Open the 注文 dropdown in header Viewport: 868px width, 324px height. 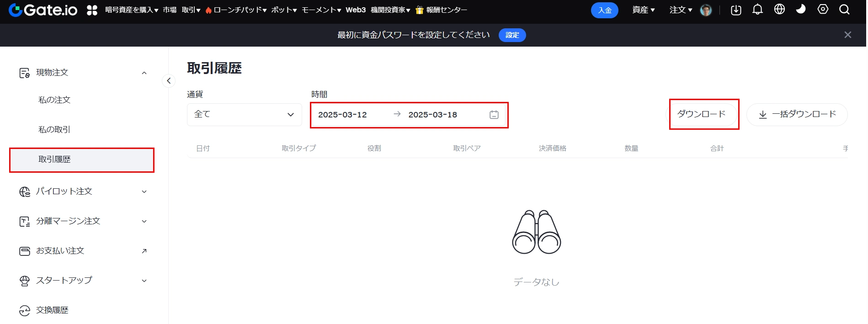(681, 10)
